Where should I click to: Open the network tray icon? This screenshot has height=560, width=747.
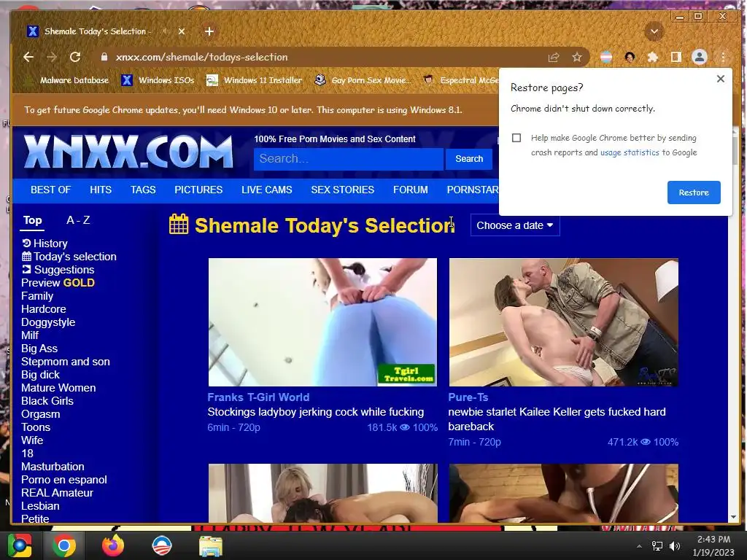coord(657,546)
